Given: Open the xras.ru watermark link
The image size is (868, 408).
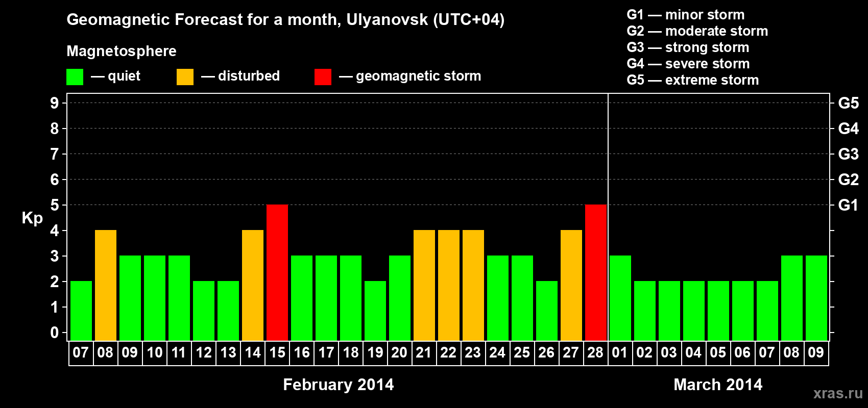Looking at the screenshot, I should [x=838, y=393].
